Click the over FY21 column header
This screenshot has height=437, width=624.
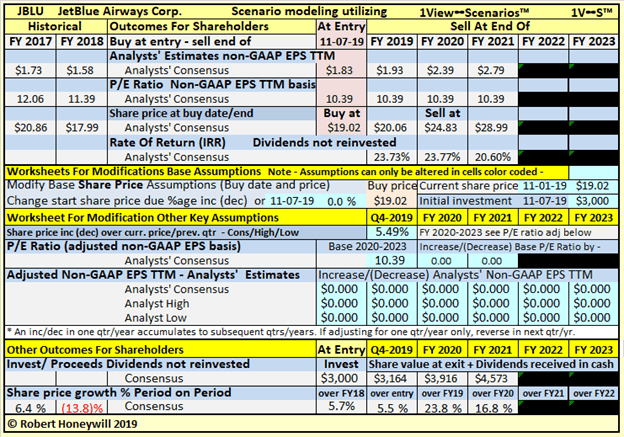[x=543, y=393]
